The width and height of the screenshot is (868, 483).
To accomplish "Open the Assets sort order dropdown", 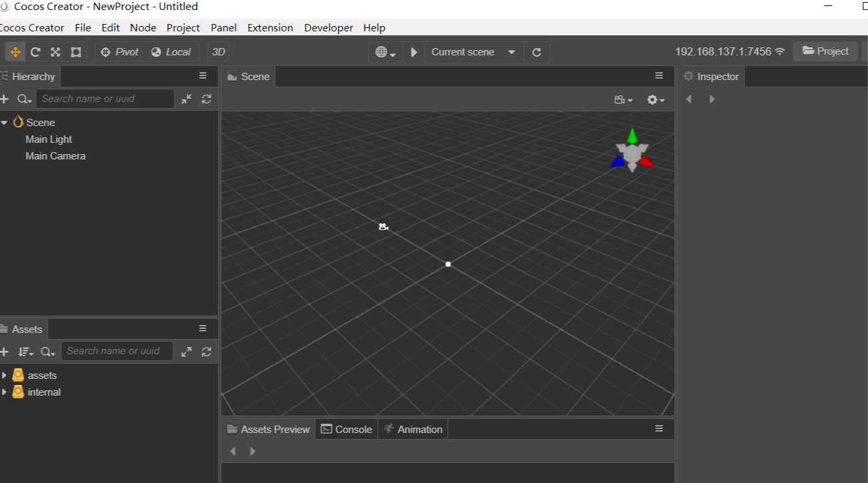I will pyautogui.click(x=26, y=352).
